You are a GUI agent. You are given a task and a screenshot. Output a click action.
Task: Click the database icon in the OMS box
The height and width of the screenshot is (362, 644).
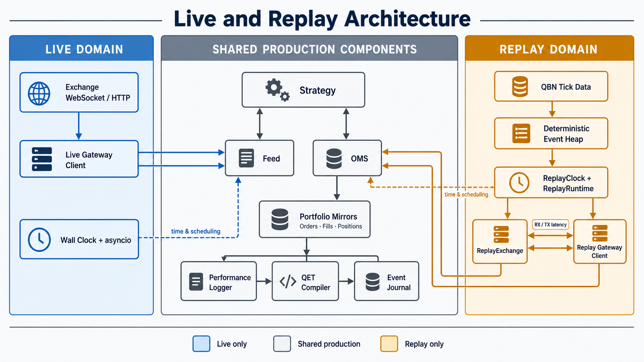(x=334, y=158)
